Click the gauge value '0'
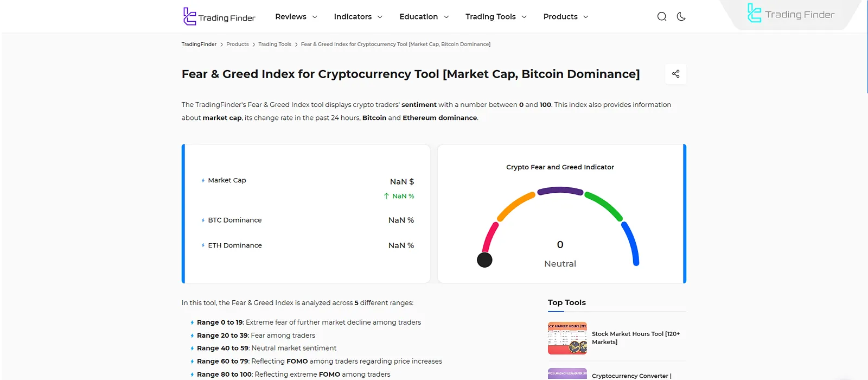This screenshot has width=868, height=380. coord(560,245)
